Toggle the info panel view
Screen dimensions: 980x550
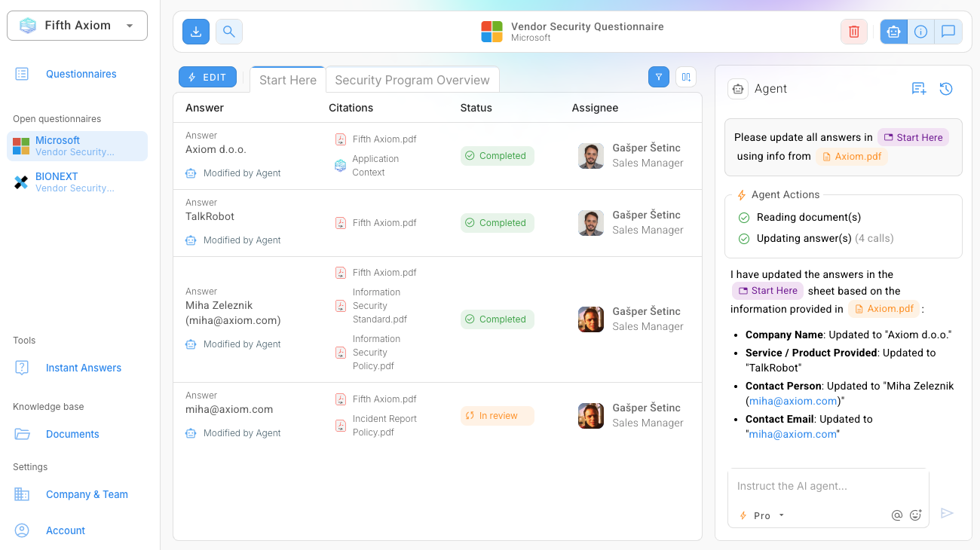(x=920, y=32)
